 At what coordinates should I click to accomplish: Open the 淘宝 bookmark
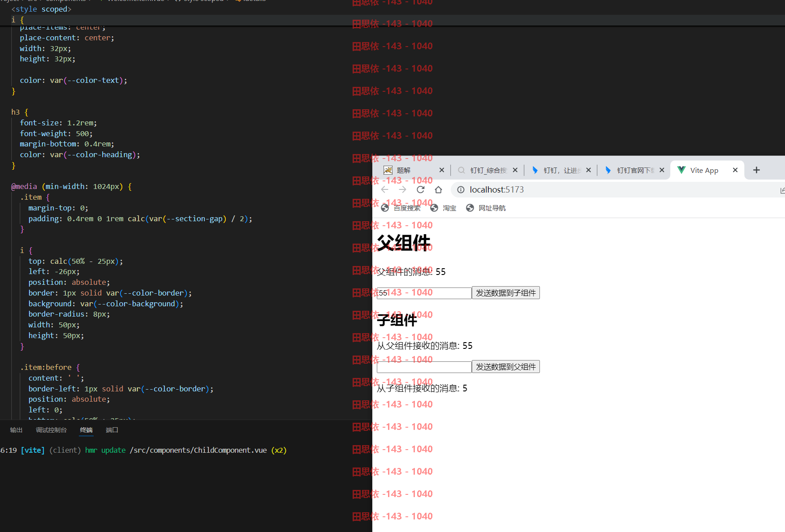[x=443, y=208]
